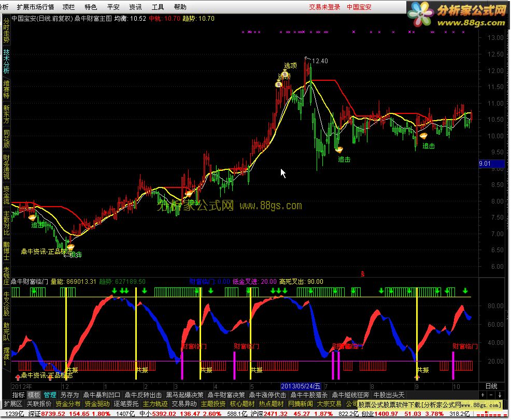
Task: Click the first red up arrow at bottom left
Action: point(18,378)
